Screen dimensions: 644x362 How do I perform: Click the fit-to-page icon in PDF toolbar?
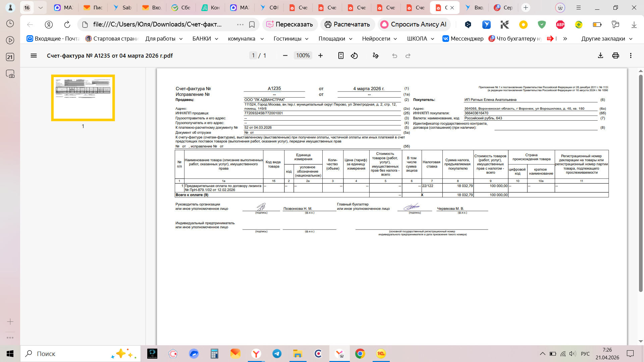[x=341, y=56]
